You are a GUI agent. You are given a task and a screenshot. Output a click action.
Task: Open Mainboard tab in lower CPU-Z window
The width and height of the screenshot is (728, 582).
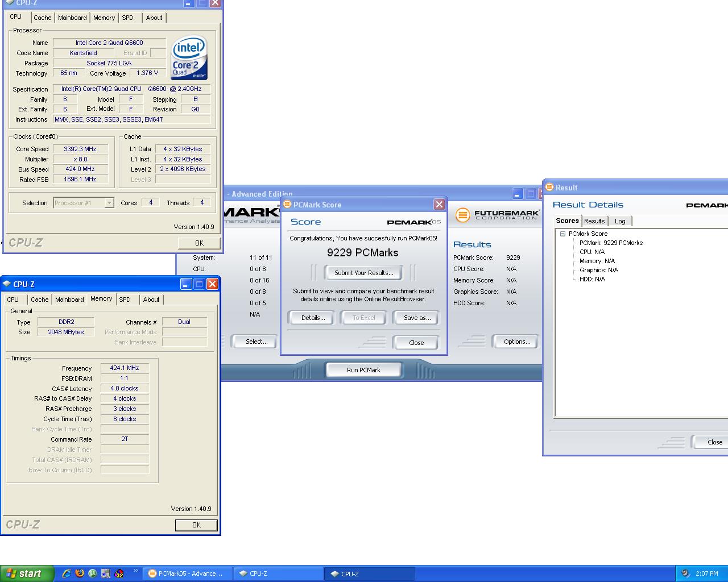click(69, 300)
